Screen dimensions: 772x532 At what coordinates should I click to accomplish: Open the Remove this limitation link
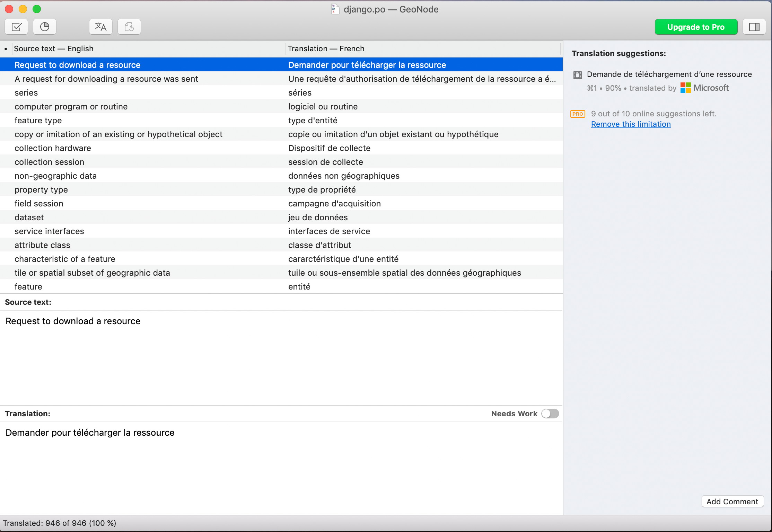(x=631, y=124)
